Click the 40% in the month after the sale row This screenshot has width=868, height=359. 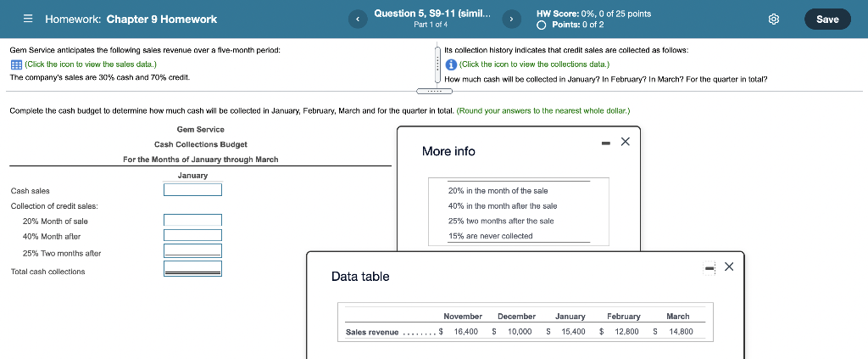tap(503, 206)
